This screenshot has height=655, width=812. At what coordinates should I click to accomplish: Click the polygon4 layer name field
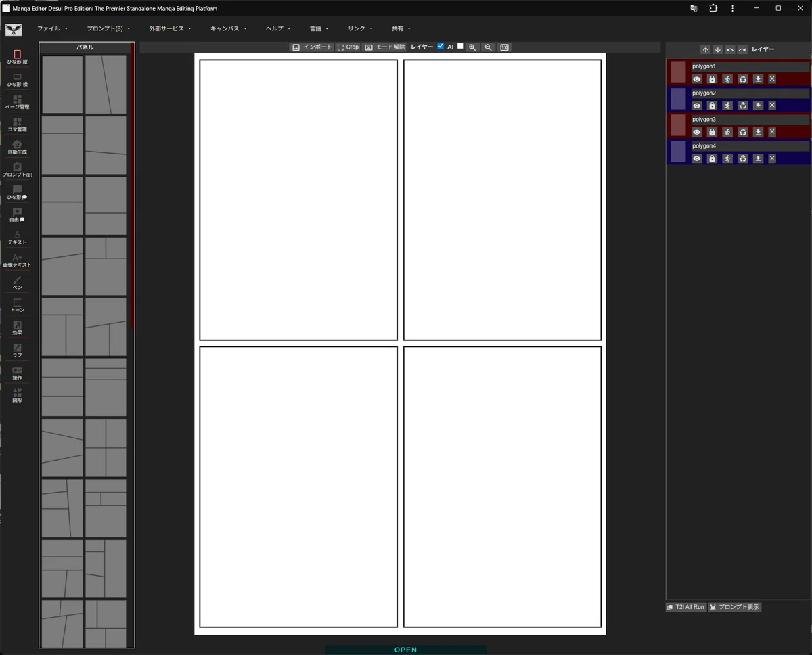click(x=750, y=146)
